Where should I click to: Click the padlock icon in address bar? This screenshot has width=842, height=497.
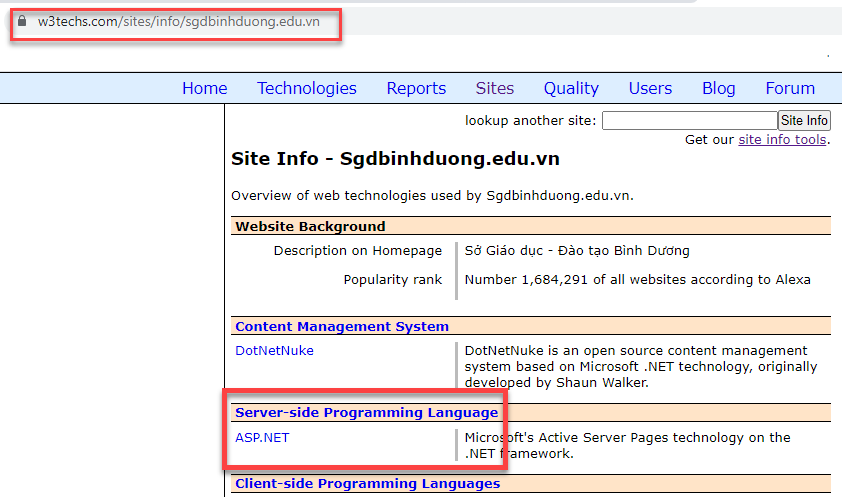22,21
